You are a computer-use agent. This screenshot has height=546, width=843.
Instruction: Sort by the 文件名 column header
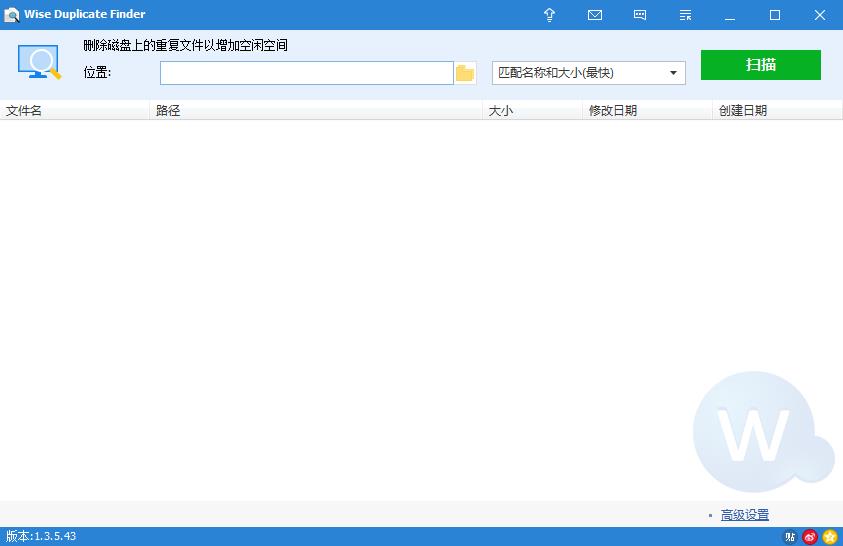coord(75,111)
